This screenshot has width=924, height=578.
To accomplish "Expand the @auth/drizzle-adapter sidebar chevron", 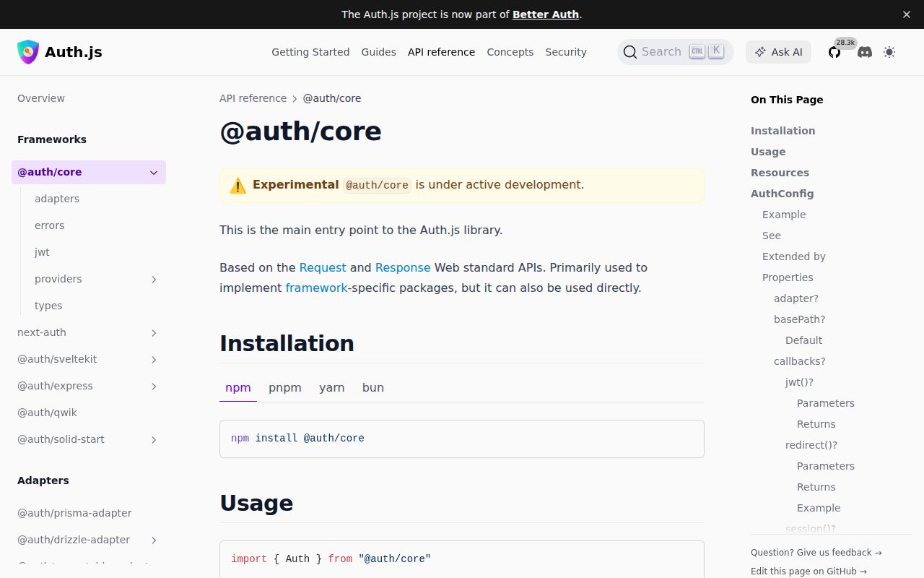I will (x=154, y=540).
